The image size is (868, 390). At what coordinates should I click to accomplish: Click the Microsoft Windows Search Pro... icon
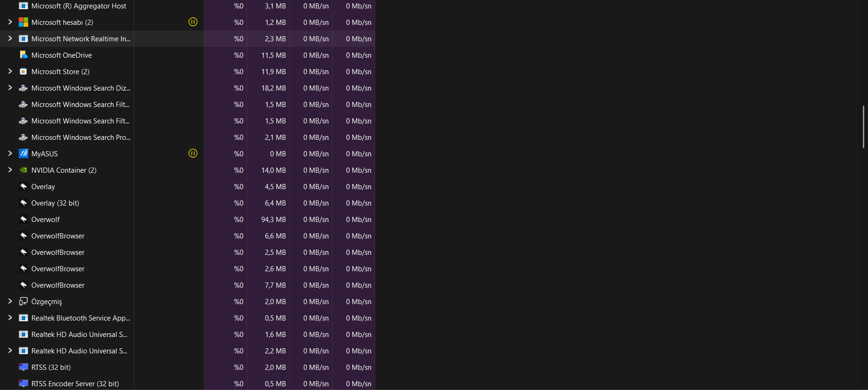click(x=23, y=138)
